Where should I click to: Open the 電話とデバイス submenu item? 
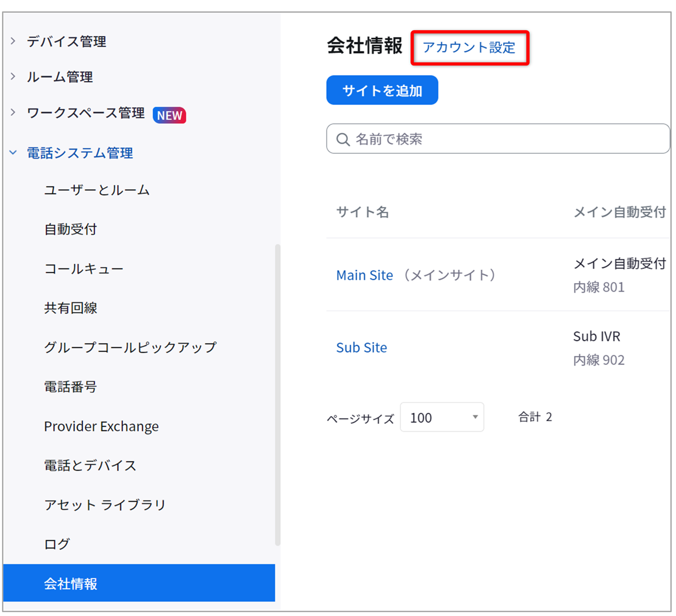click(x=90, y=466)
